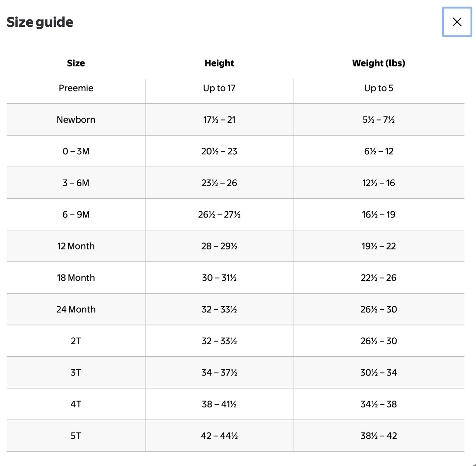Click the Size guide title
This screenshot has width=476, height=466.
(x=40, y=22)
